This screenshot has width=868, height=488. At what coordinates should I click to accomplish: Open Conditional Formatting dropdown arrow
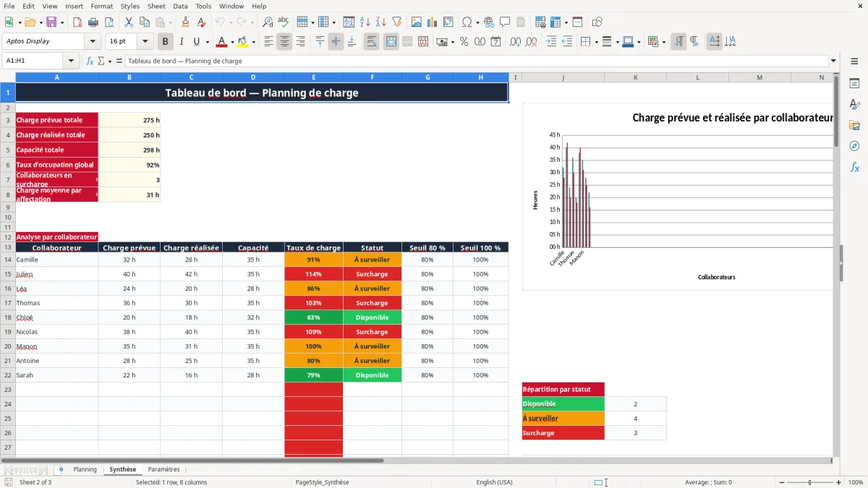pyautogui.click(x=663, y=42)
